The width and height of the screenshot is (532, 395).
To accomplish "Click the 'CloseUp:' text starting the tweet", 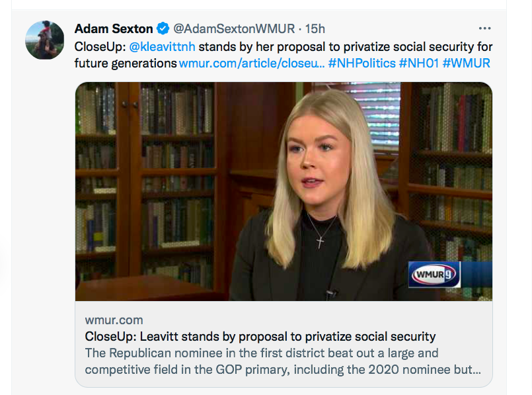I will pyautogui.click(x=99, y=47).
